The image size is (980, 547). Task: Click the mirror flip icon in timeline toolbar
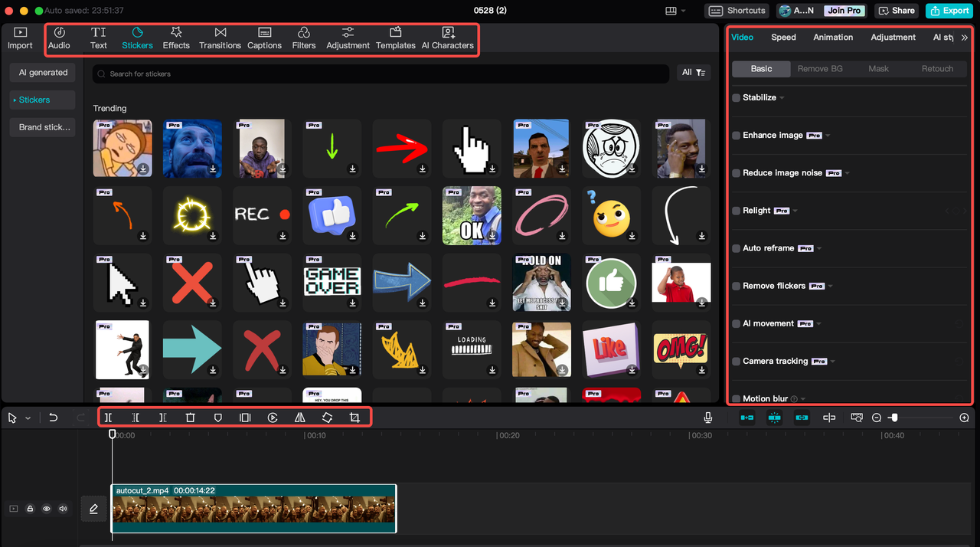point(300,418)
